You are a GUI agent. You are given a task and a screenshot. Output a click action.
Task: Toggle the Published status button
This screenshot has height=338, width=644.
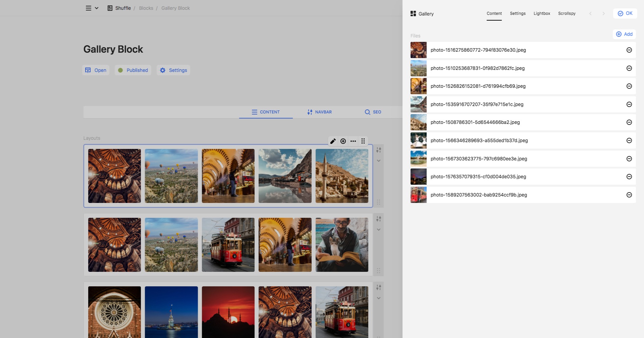click(x=133, y=70)
